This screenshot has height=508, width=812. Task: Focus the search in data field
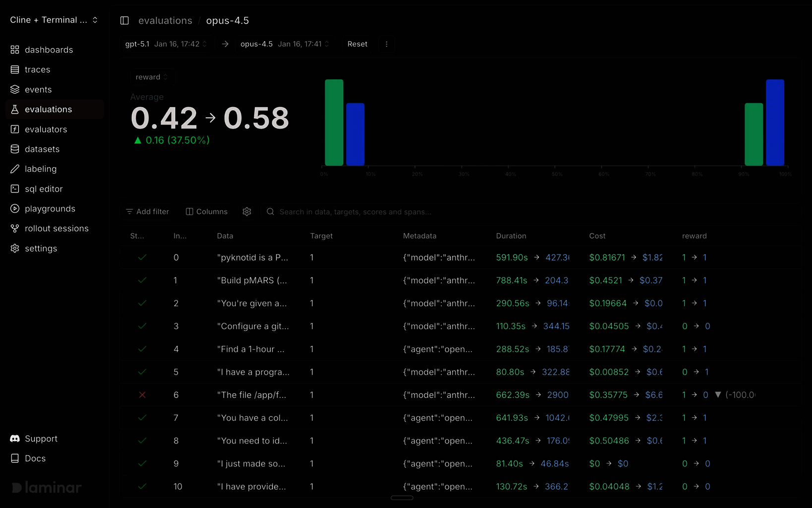(355, 212)
